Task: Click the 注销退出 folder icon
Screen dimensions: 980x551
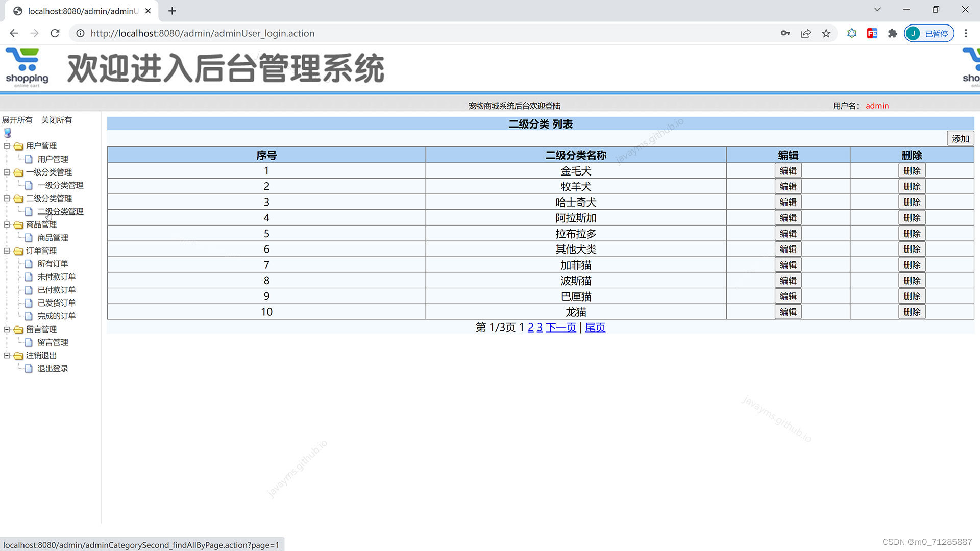Action: coord(18,356)
